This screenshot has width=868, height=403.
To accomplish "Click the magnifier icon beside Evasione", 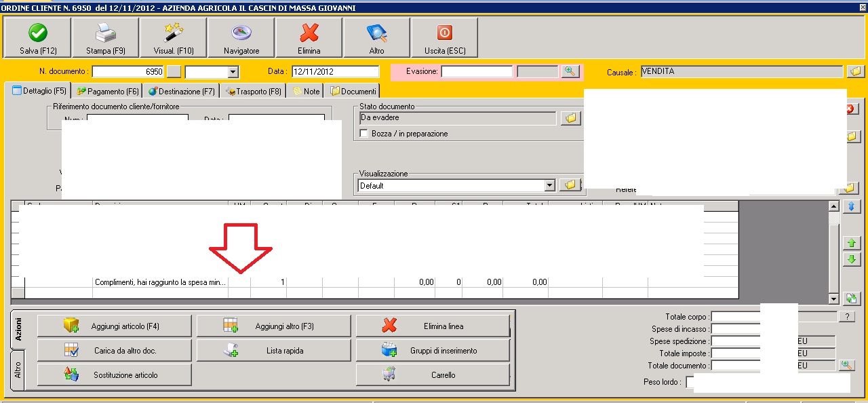I will (570, 71).
